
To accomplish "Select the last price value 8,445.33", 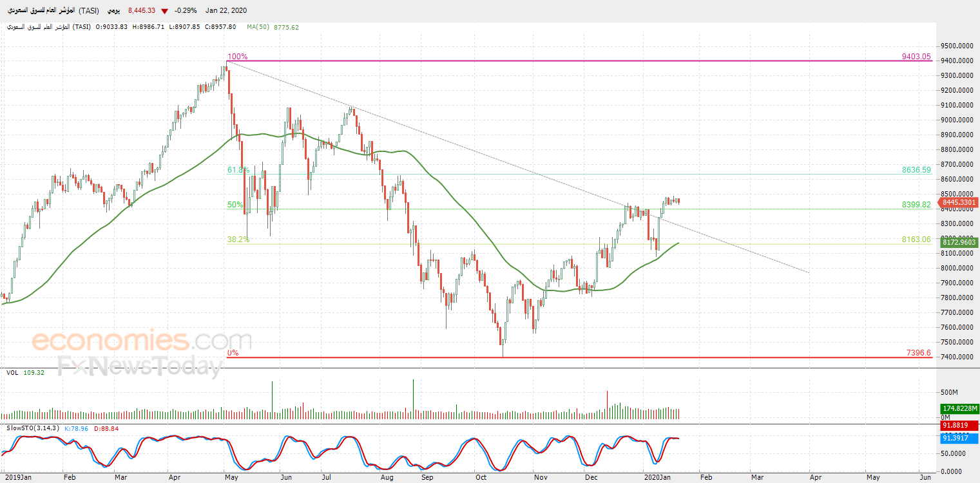I will 142,11.
